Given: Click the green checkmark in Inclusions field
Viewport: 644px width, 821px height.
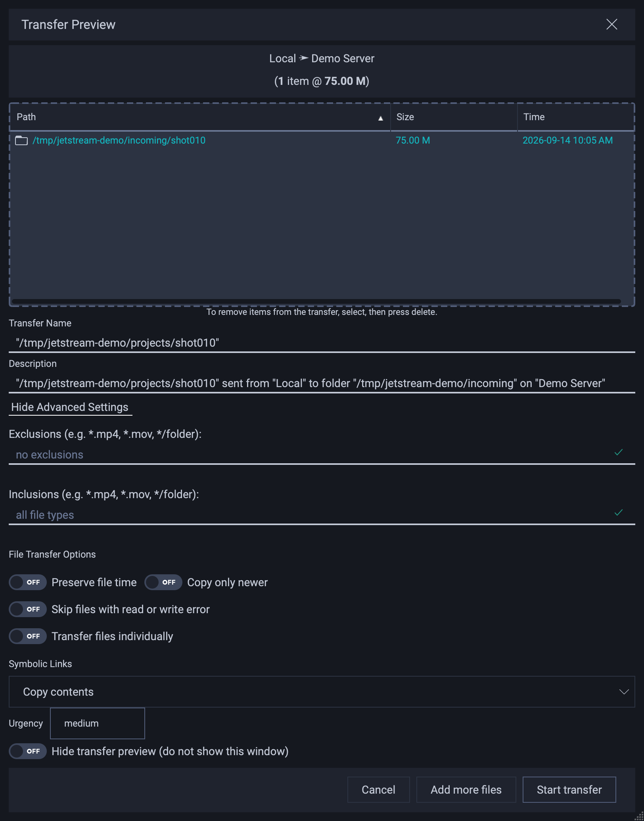Looking at the screenshot, I should 619,512.
